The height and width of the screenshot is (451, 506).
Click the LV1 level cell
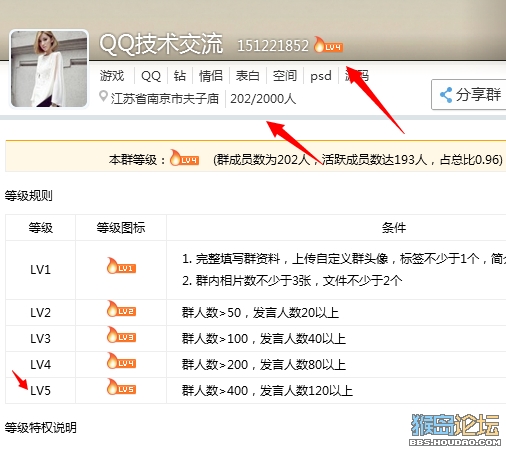(40, 269)
